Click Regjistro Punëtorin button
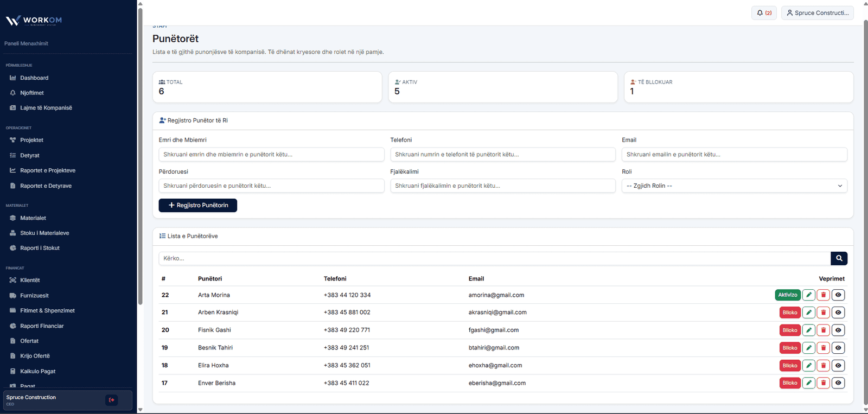The width and height of the screenshot is (868, 414). click(198, 205)
